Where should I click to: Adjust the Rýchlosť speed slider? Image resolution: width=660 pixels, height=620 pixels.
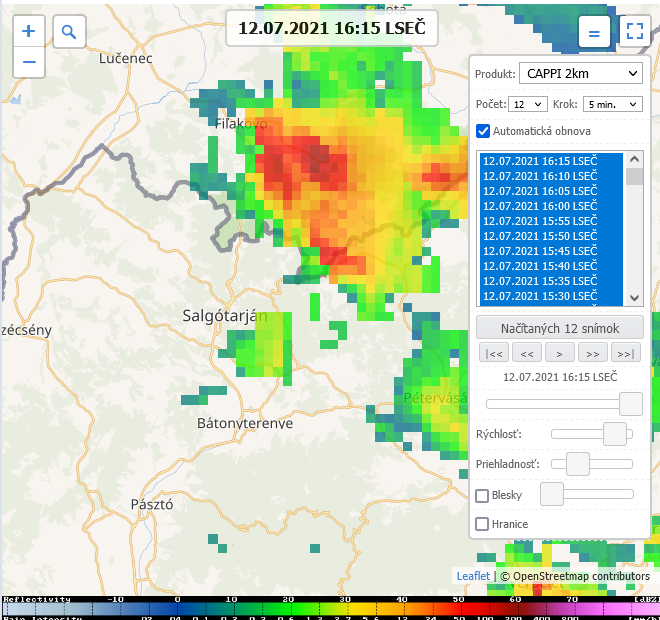[x=614, y=434]
